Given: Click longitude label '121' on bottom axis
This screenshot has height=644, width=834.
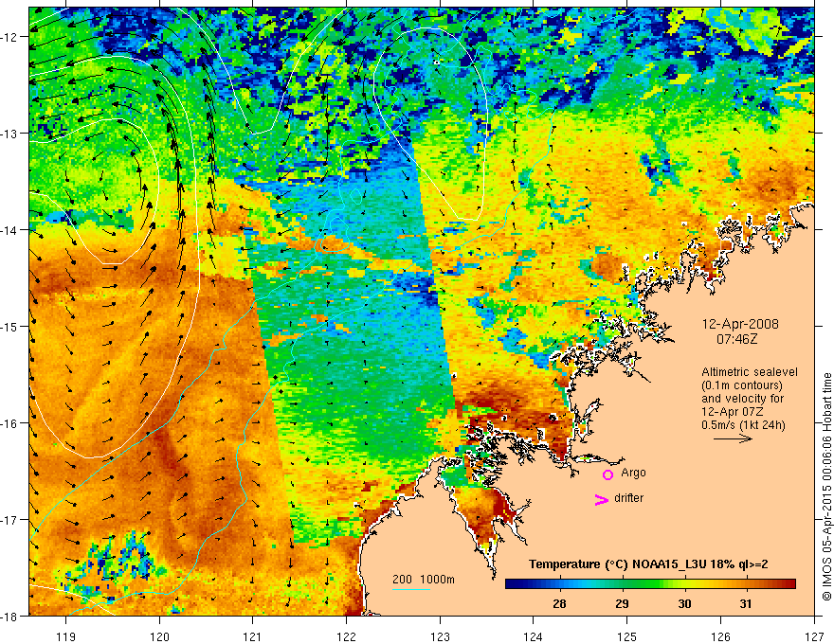Looking at the screenshot, I should pos(253,636).
